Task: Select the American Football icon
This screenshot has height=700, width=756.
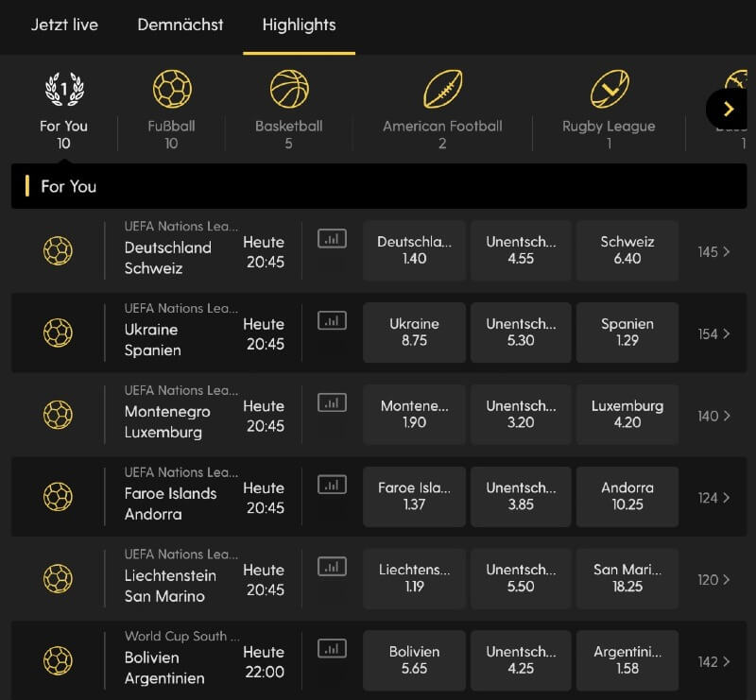Action: (442, 90)
